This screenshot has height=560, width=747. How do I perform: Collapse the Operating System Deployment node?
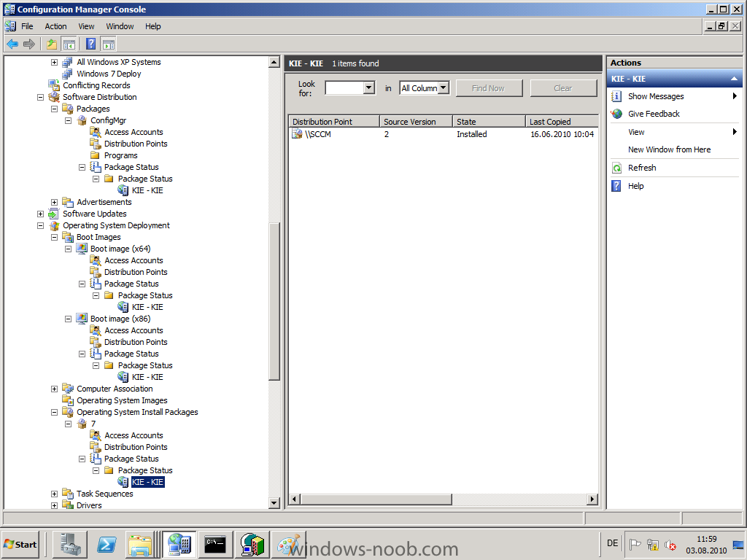(x=41, y=226)
